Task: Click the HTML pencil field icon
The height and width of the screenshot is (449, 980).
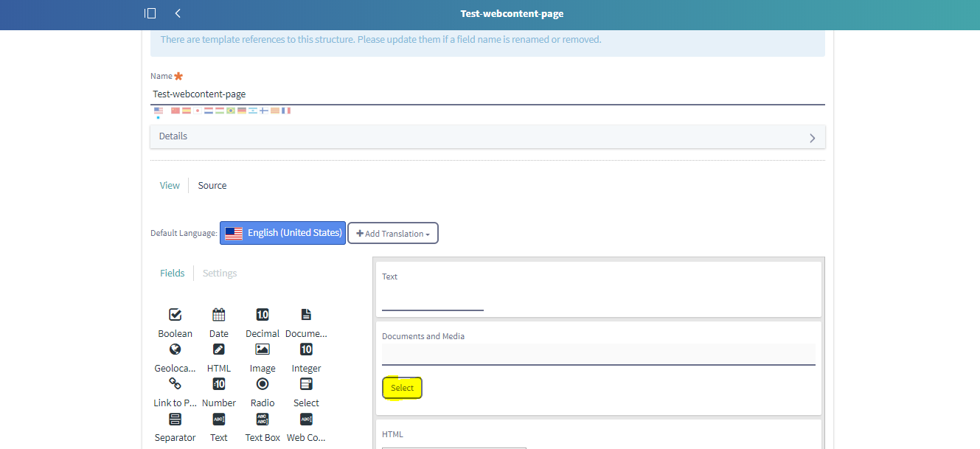Action: [x=219, y=349]
